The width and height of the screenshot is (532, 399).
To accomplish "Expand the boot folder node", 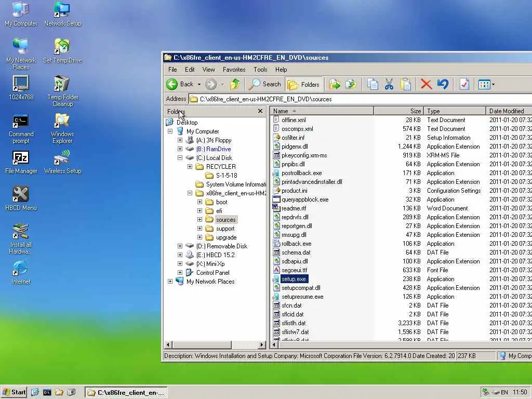I will pyautogui.click(x=200, y=202).
